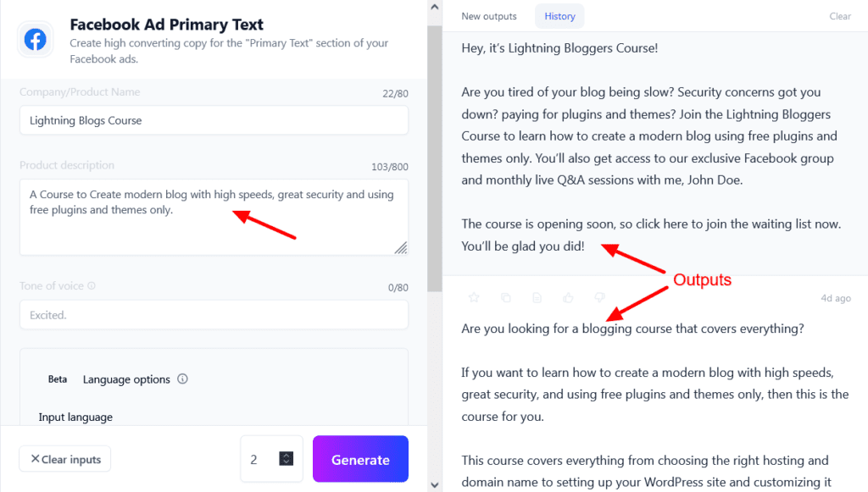Screen dimensions: 868x492
Task: Click the Clear inputs button
Action: point(64,459)
